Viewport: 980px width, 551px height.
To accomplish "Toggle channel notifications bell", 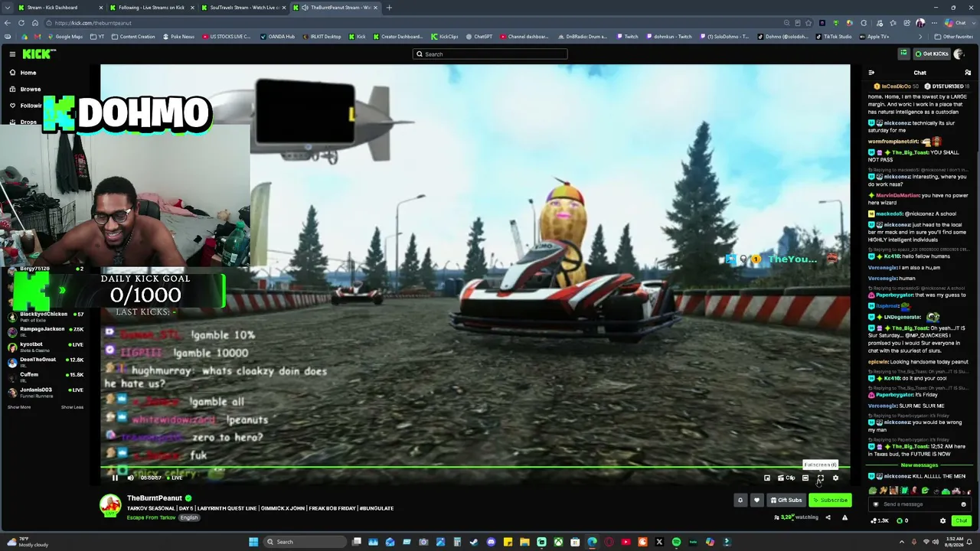I will (740, 500).
